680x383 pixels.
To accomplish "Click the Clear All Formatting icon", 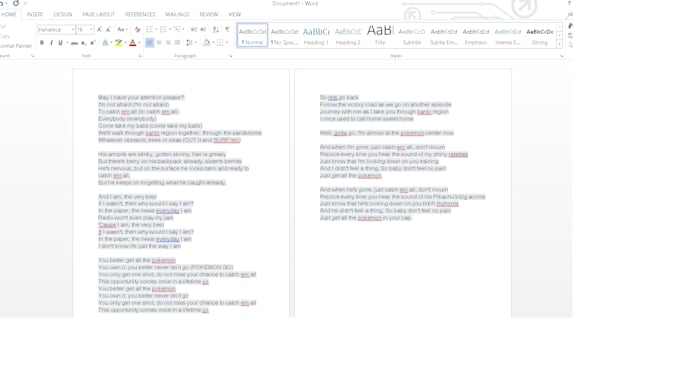I will (137, 29).
